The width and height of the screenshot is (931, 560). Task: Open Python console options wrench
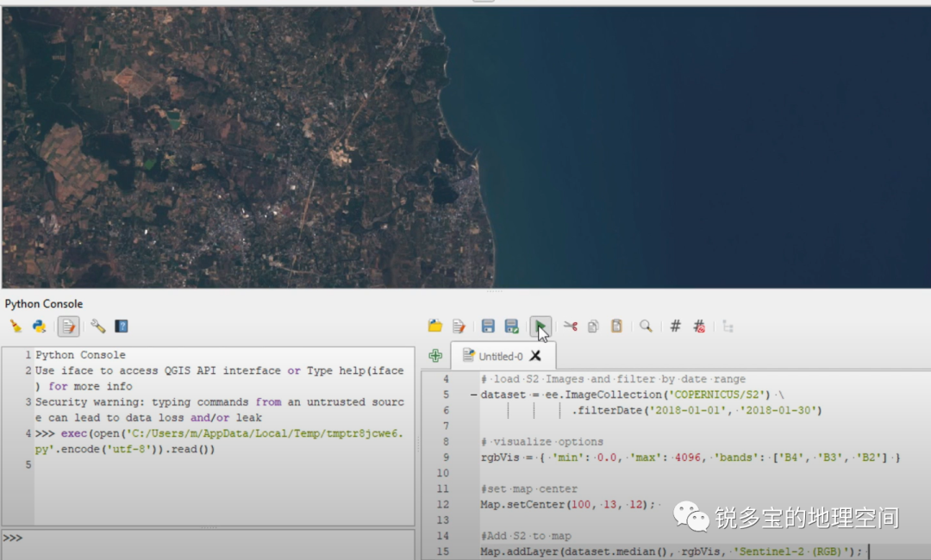pyautogui.click(x=98, y=327)
